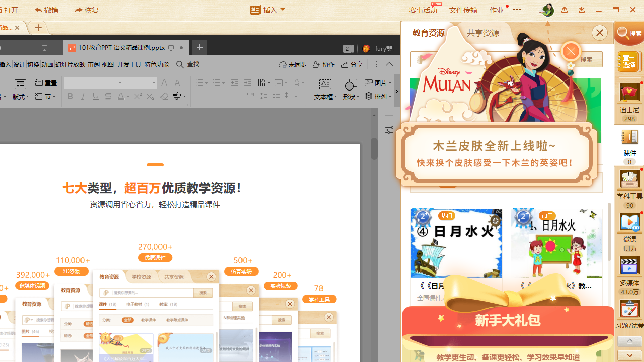Toggle Bold formatting

click(70, 96)
